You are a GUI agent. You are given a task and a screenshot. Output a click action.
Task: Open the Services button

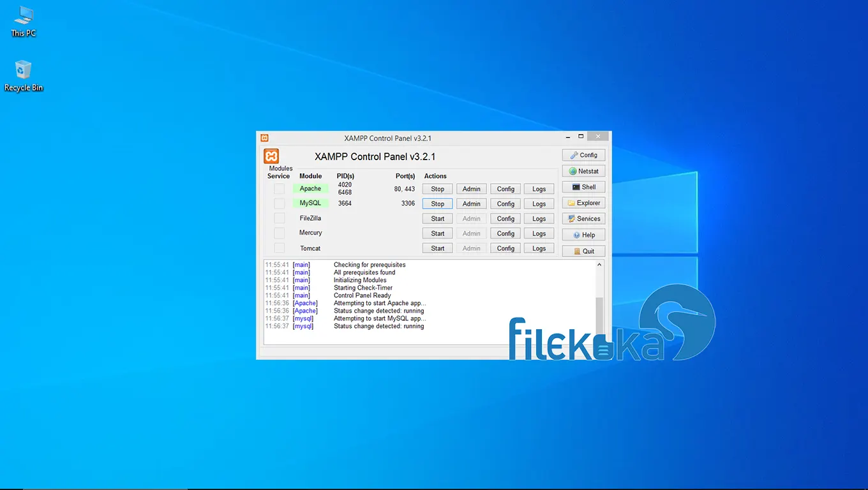(x=583, y=219)
